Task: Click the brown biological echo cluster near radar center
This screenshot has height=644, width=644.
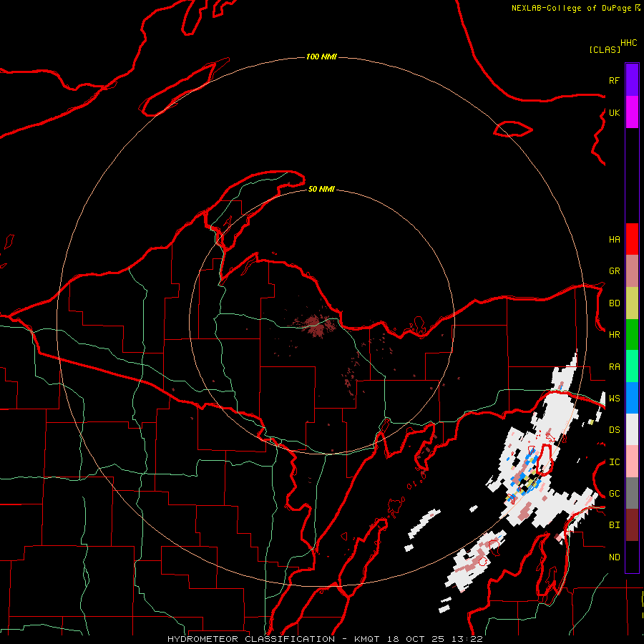Action: pos(316,325)
